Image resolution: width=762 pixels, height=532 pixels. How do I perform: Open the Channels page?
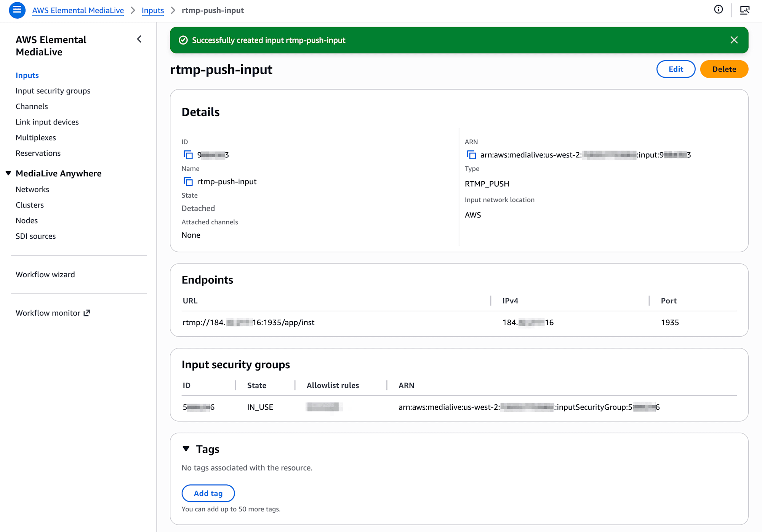(32, 106)
